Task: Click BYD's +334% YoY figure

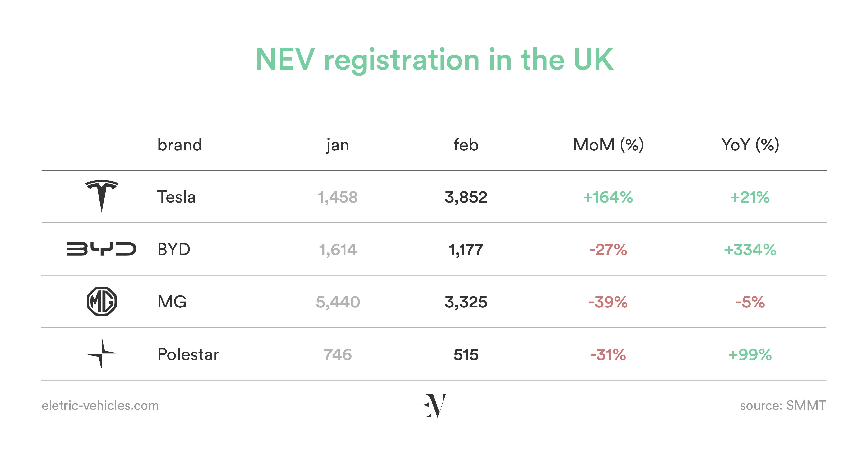Action: tap(750, 250)
